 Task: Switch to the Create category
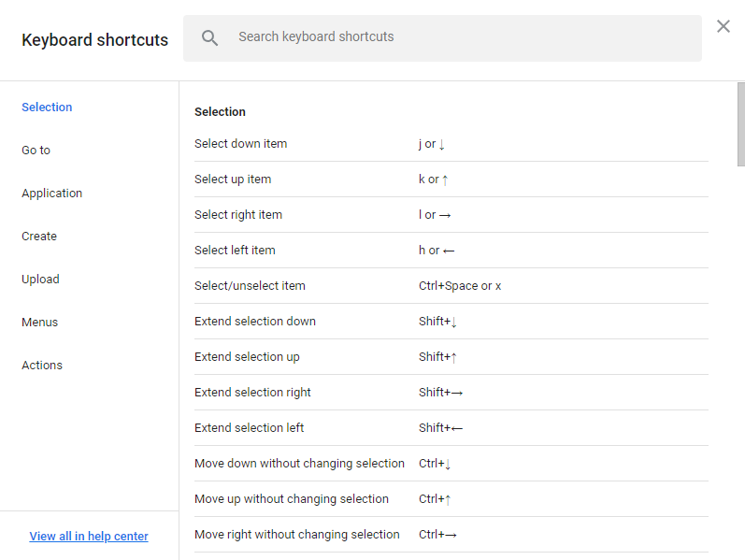[x=39, y=237]
